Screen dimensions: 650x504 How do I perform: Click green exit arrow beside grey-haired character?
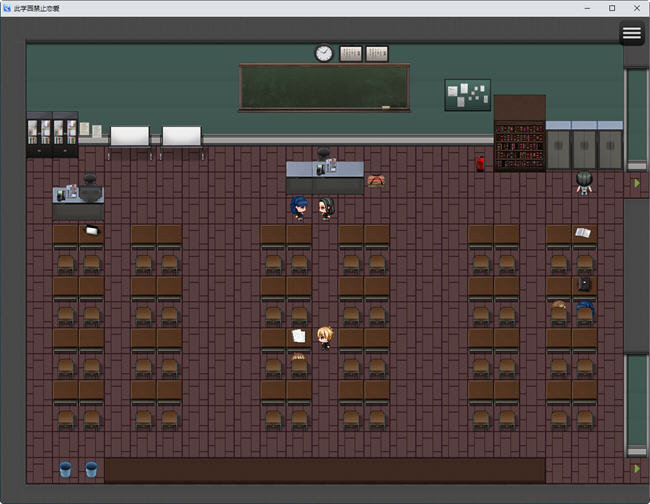click(636, 184)
